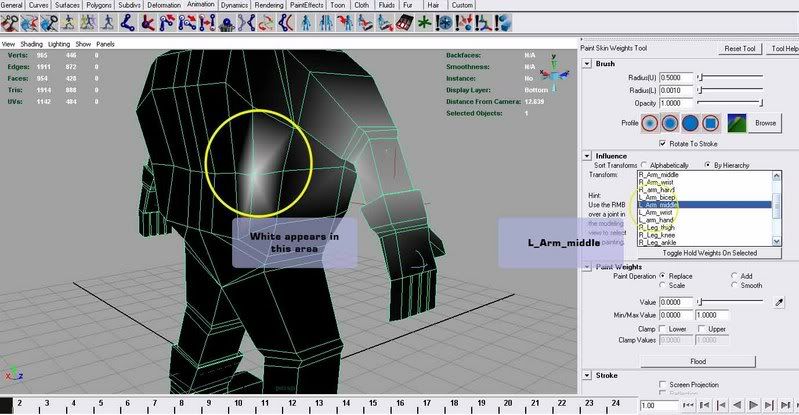The width and height of the screenshot is (799, 415).
Task: Open the View viewport menu
Action: pos(8,44)
